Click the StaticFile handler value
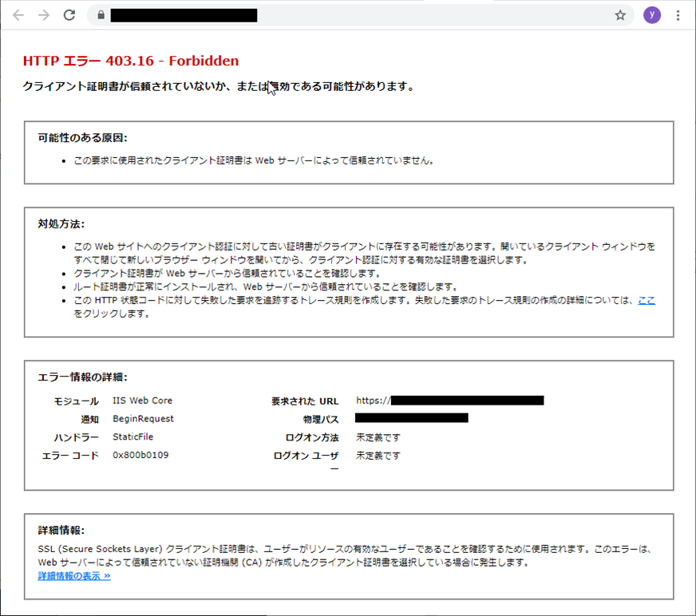 [132, 436]
